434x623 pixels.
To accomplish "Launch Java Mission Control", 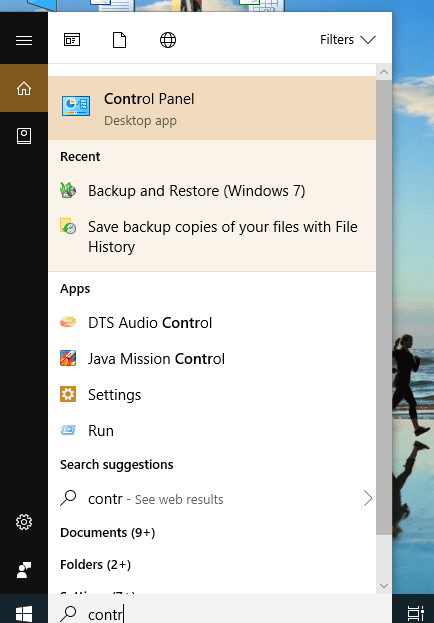I will [212, 359].
